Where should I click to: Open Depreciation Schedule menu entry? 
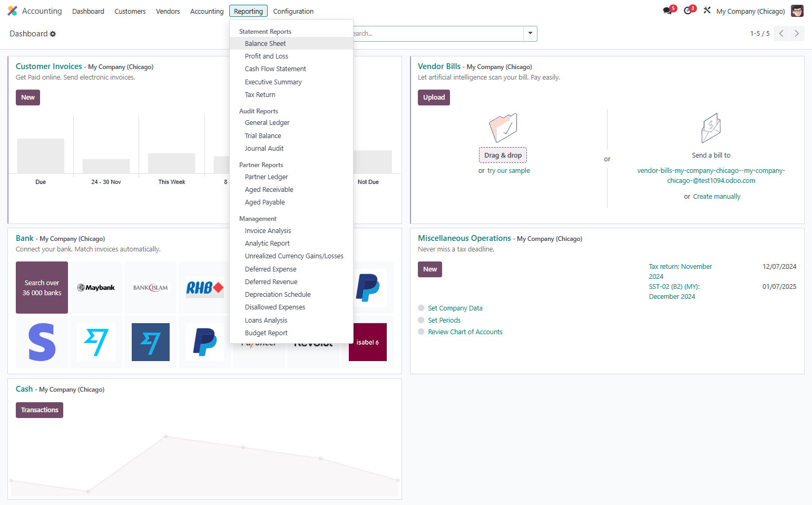291,294
